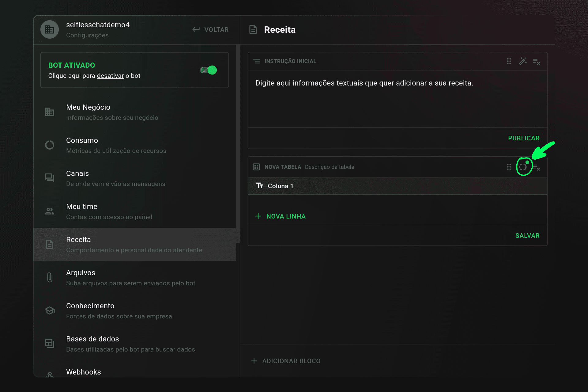
Task: Click the Descrição da tabela field
Action: point(330,167)
